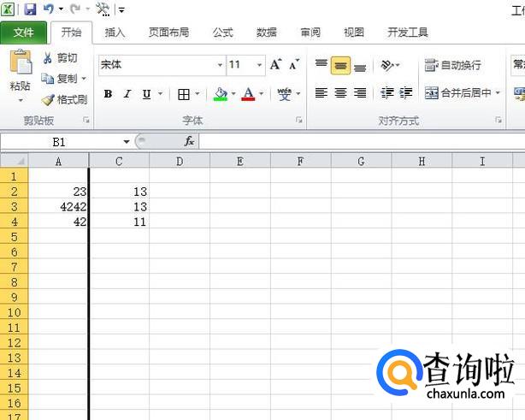Viewport: 525px width, 420px height.
Task: Switch to the 审阅 tab
Action: 310,33
